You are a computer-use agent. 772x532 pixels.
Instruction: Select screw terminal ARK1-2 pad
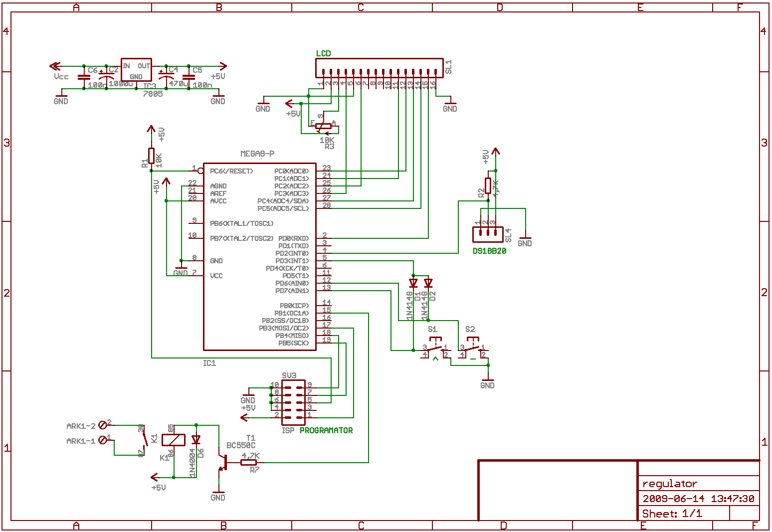(x=103, y=425)
